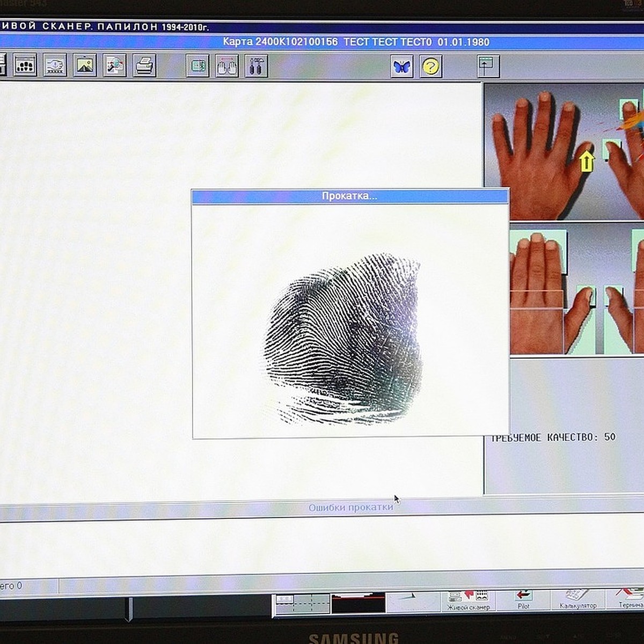Viewport: 644px width, 644px height.
Task: Open help with the yellow question mark
Action: 430,67
